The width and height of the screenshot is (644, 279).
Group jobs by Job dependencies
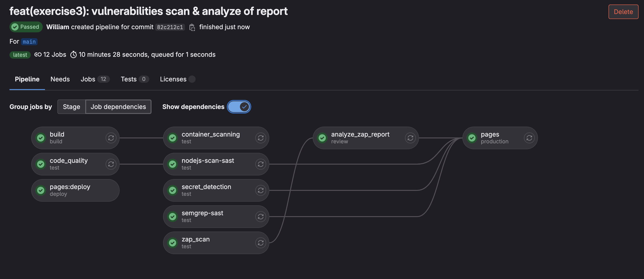coord(118,107)
